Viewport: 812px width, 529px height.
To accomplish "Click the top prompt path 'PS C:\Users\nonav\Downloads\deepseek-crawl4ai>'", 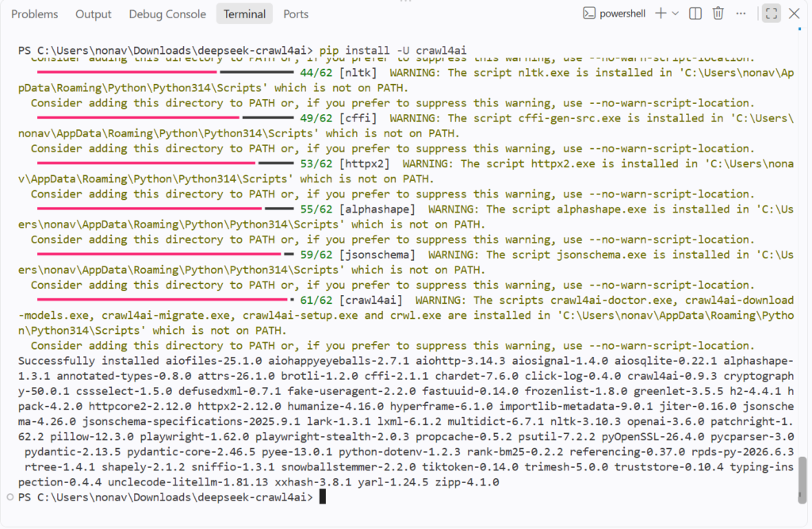I will 166,50.
